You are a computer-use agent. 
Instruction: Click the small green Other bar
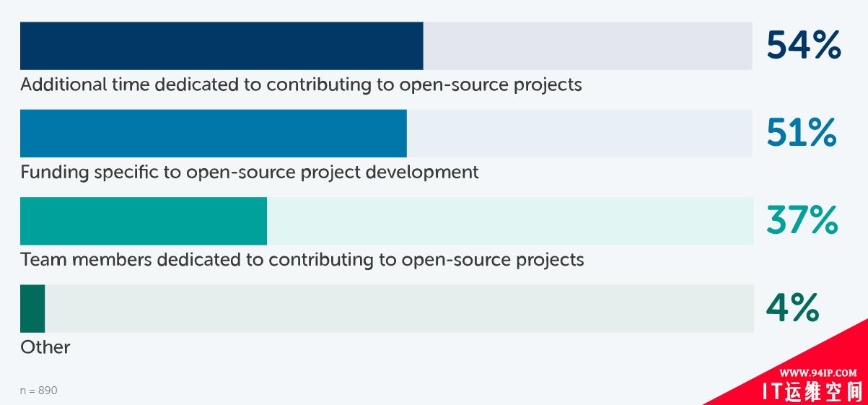[x=32, y=308]
